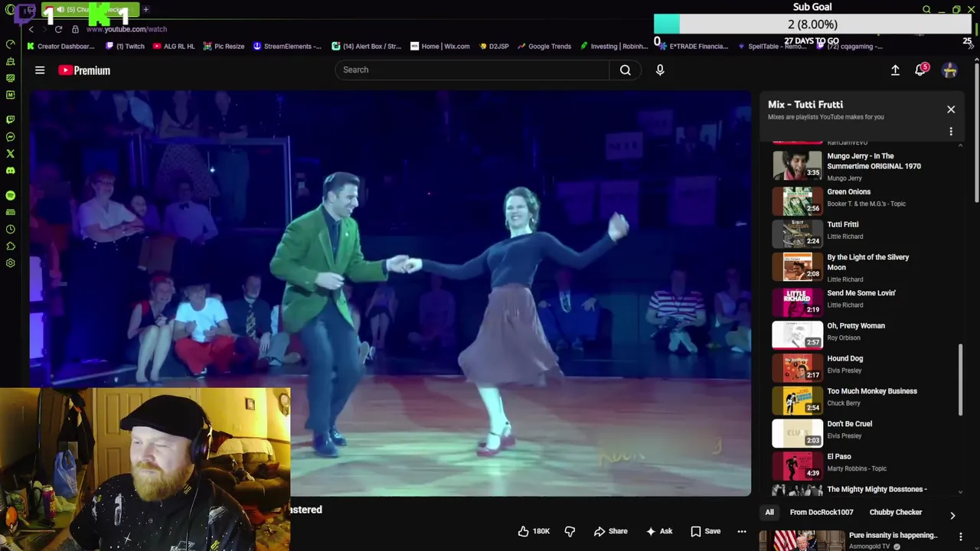
Task: Click the Ask button below video
Action: [x=658, y=531]
